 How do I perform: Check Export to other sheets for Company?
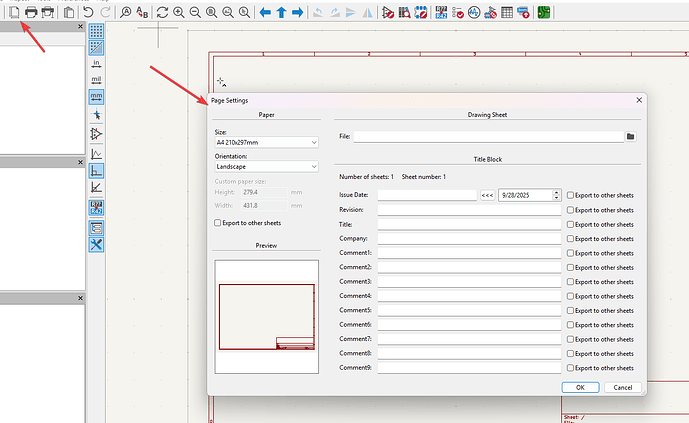[x=570, y=239]
